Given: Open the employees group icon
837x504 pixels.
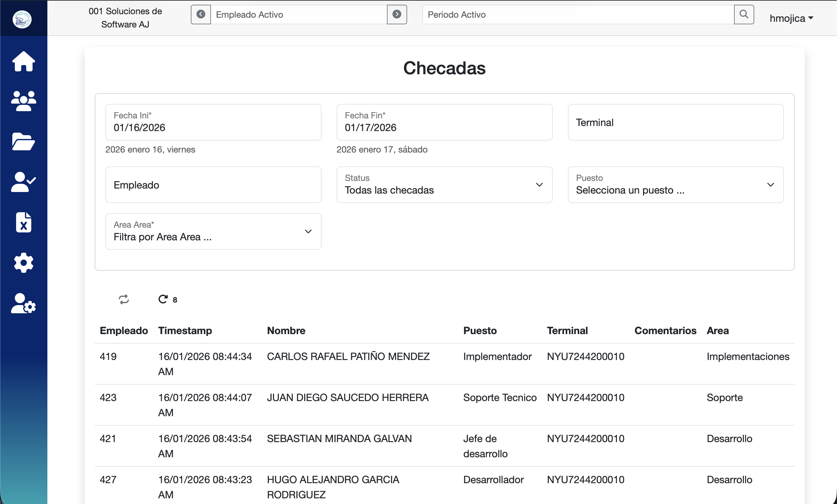Looking at the screenshot, I should click(23, 101).
